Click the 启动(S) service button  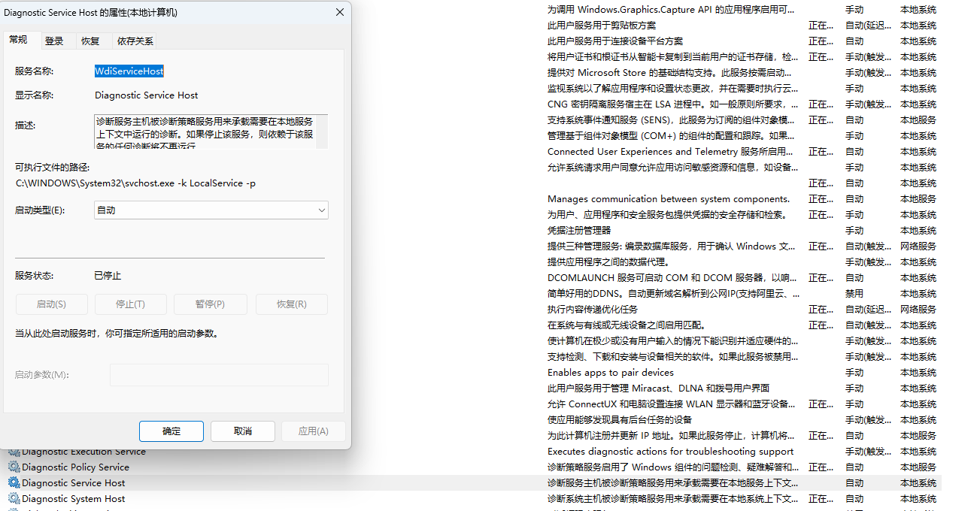tap(52, 304)
